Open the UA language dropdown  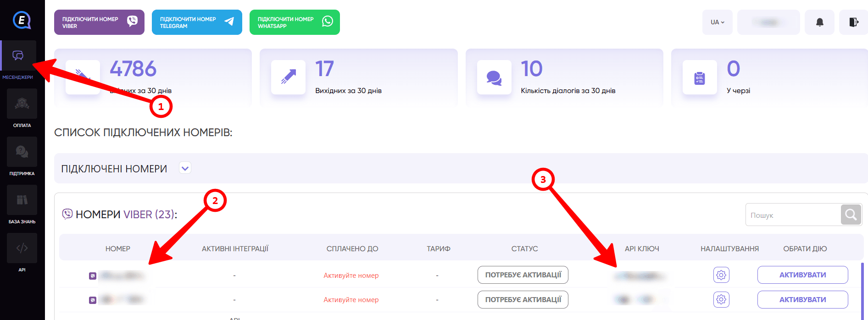click(x=718, y=22)
